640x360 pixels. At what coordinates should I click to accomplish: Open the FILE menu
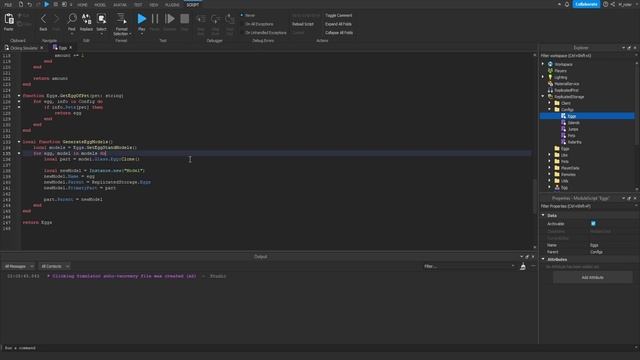[8, 5]
